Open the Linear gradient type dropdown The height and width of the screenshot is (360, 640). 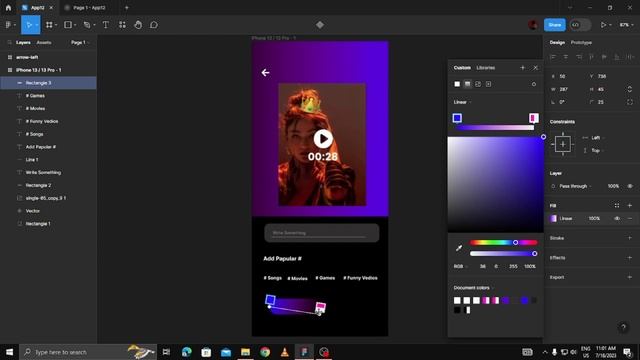(x=462, y=102)
